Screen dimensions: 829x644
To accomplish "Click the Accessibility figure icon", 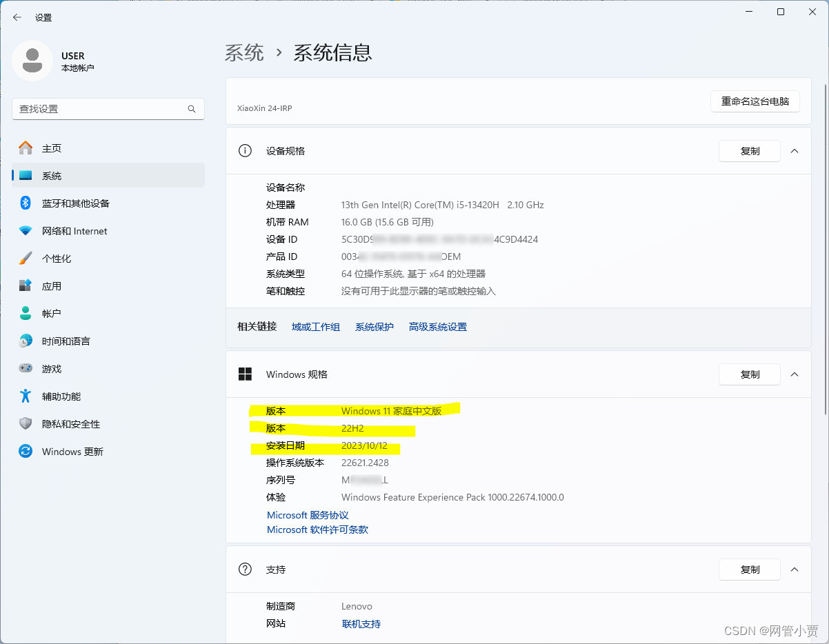I will (x=26, y=396).
